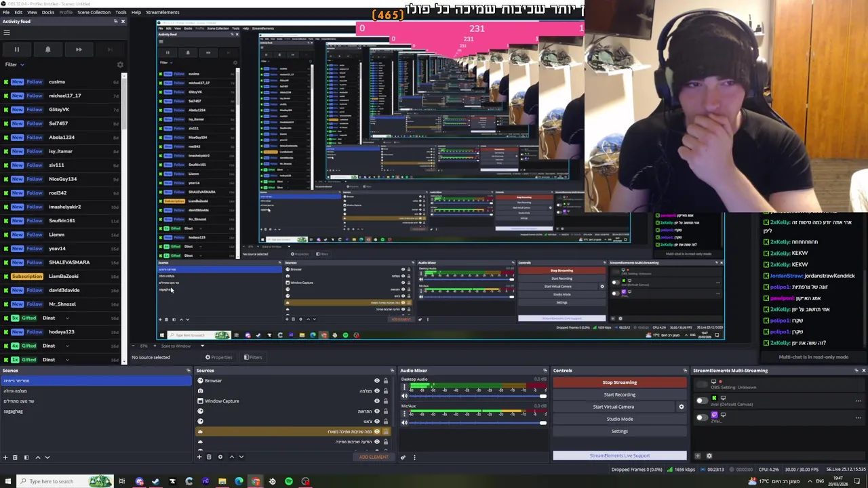Select the sagaghag scene

pyautogui.click(x=14, y=411)
